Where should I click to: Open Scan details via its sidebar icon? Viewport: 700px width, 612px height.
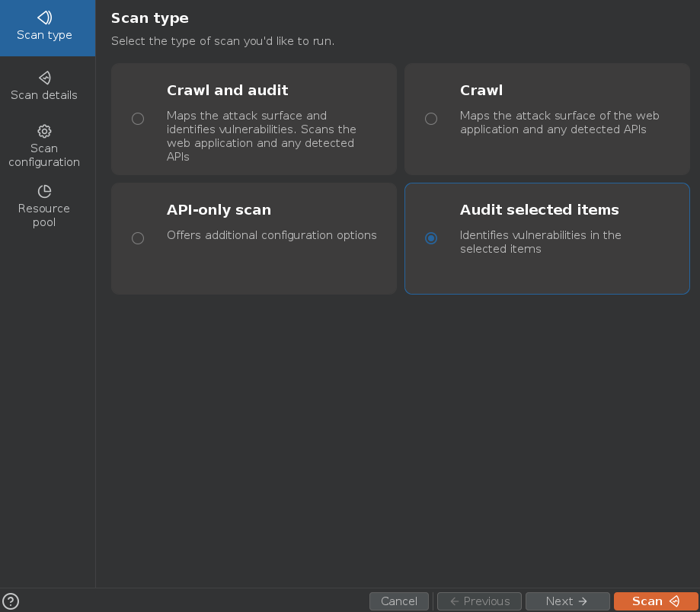[x=44, y=78]
